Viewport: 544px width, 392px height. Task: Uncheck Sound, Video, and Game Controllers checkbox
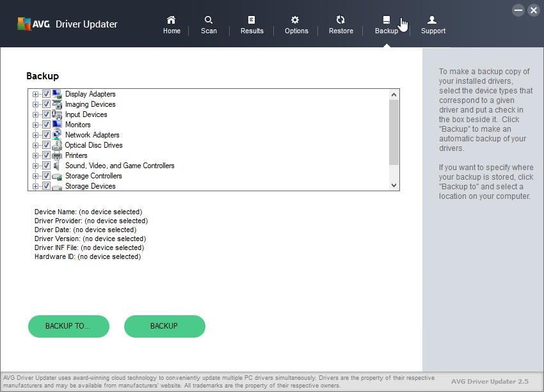pyautogui.click(x=46, y=166)
